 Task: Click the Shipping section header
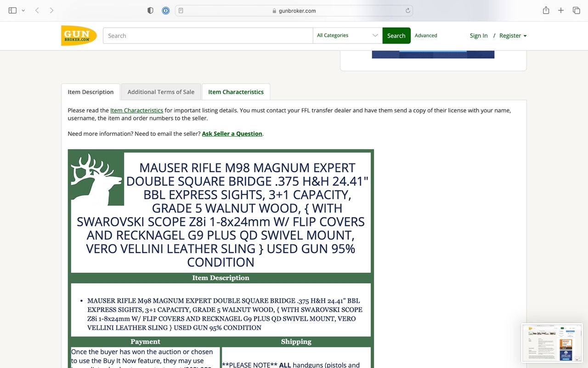pyautogui.click(x=296, y=342)
